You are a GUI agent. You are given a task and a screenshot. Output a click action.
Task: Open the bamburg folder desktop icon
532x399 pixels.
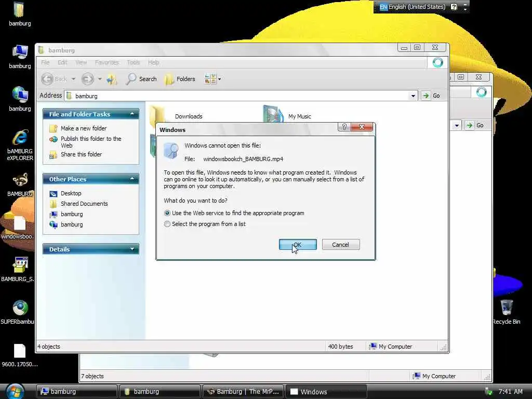click(19, 14)
